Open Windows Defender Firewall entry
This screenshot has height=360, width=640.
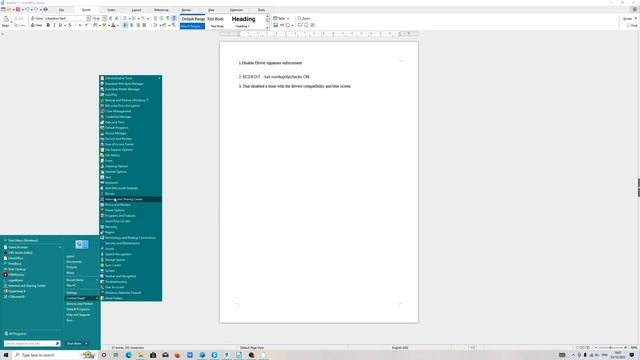pyautogui.click(x=131, y=293)
